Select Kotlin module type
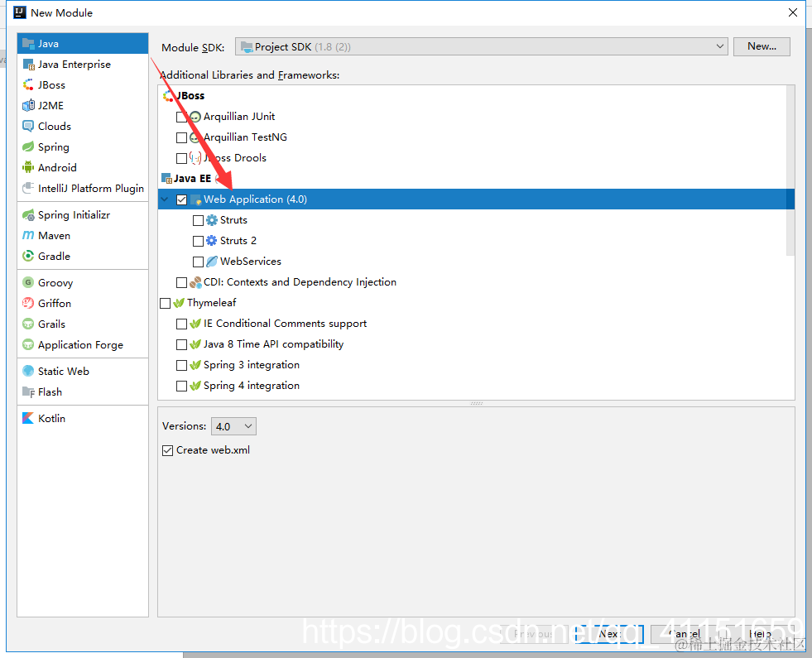 (x=83, y=418)
